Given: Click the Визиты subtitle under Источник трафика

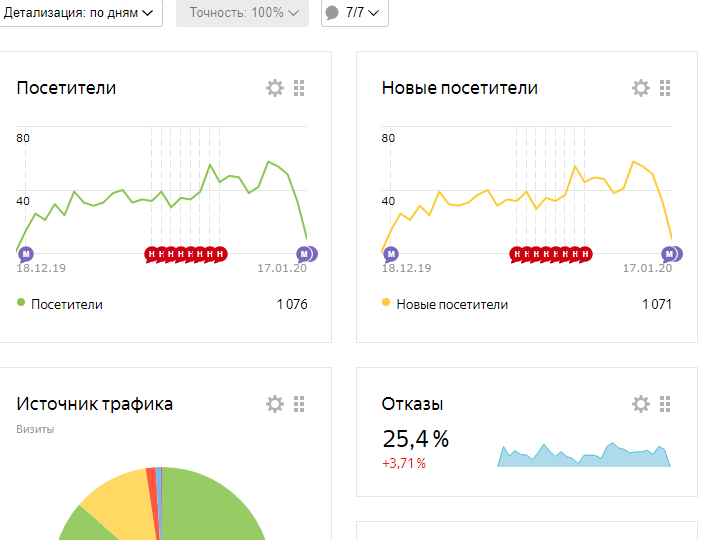Looking at the screenshot, I should pos(35,429).
